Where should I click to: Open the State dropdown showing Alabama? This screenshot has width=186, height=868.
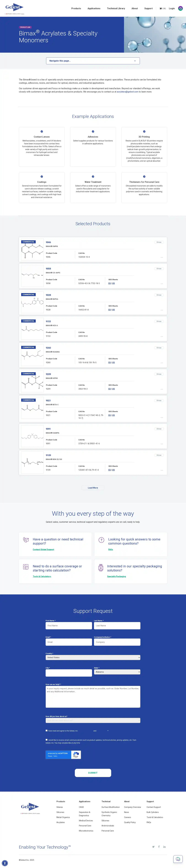(117, 672)
